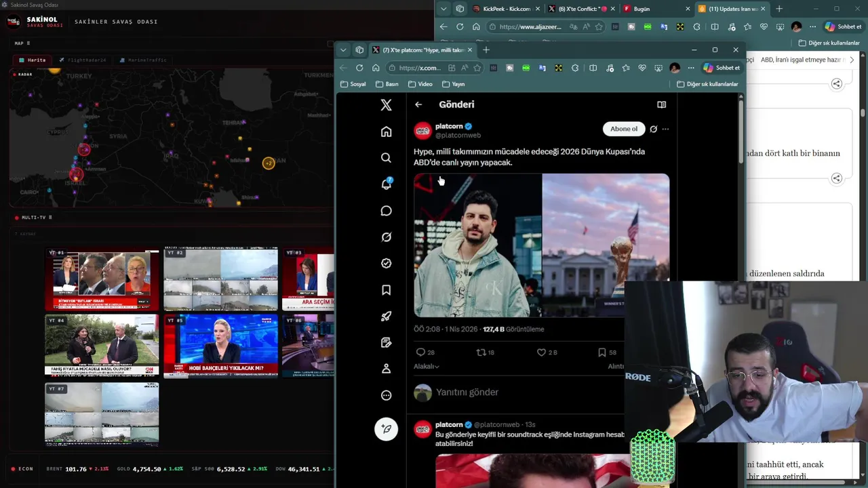Repost the post (19 reposts)
Image resolution: width=868 pixels, height=488 pixels.
(486, 352)
